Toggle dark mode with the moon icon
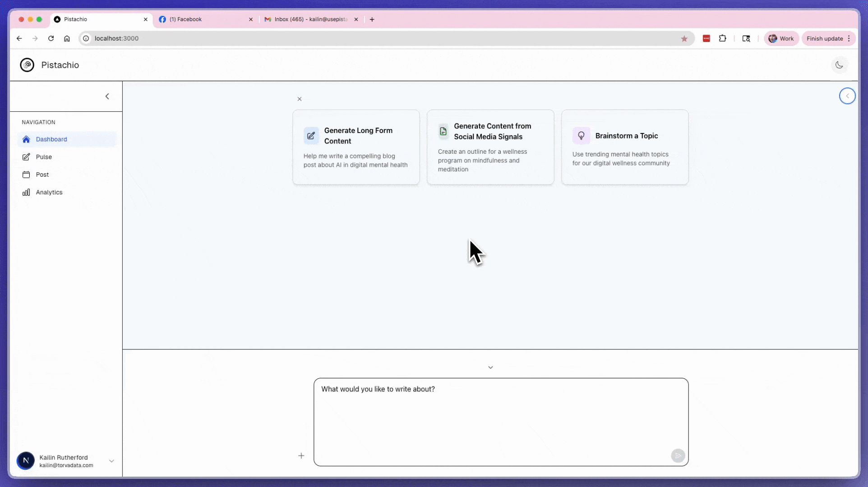Screen dimensions: 868x487 [x=839, y=64]
